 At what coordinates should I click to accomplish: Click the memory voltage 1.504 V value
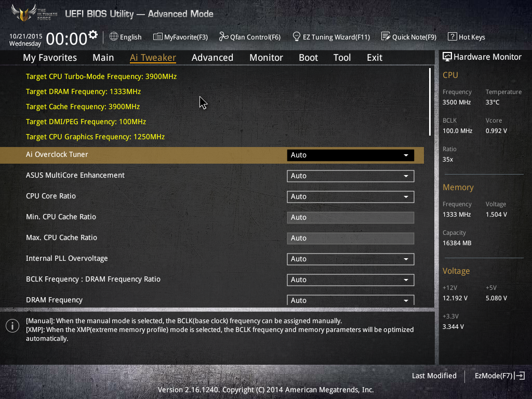(x=496, y=215)
